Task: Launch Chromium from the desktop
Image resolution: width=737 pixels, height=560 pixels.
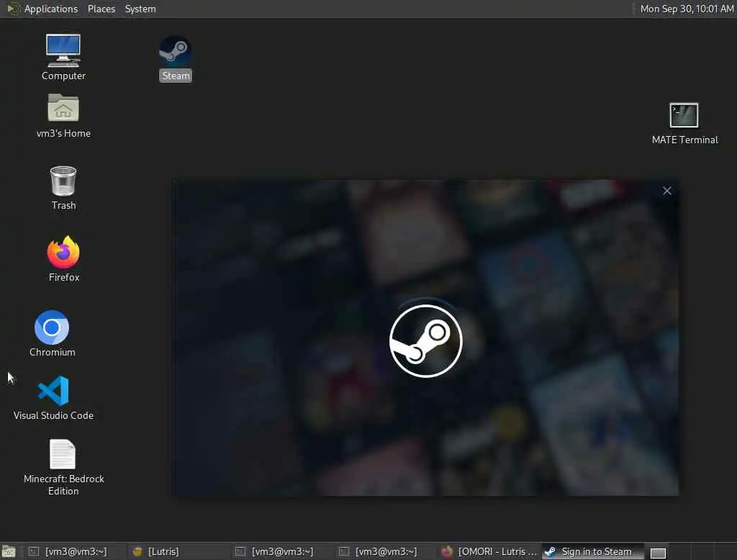Action: coord(52,333)
